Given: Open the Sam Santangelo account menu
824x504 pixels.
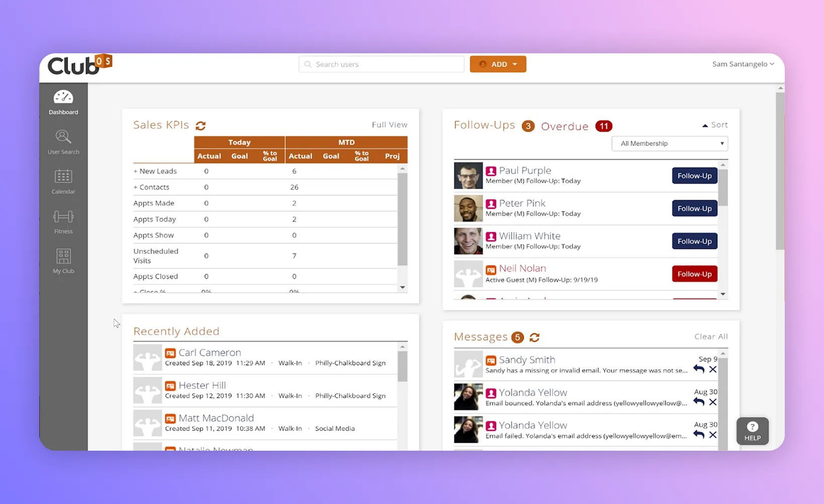Looking at the screenshot, I should 743,64.
